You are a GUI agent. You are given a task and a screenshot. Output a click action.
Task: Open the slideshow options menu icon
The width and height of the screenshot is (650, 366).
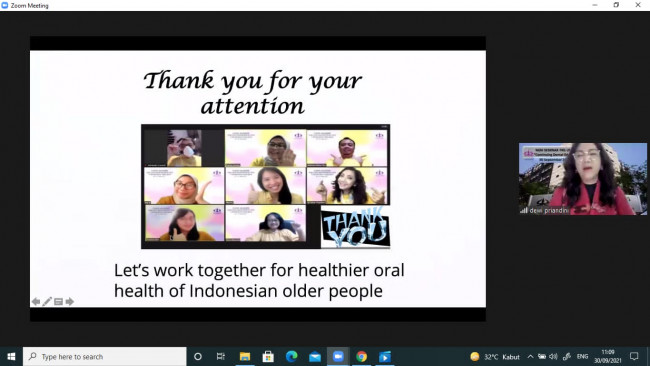click(58, 302)
